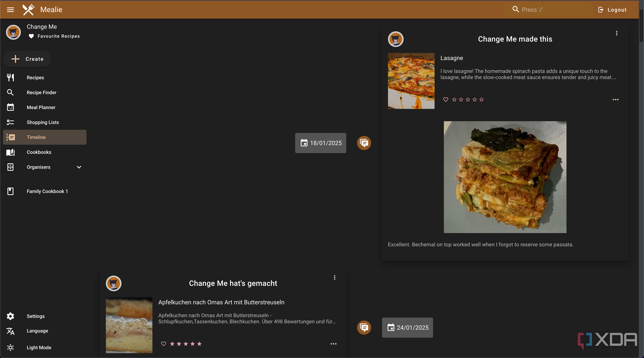Image resolution: width=644 pixels, height=358 pixels.
Task: Open Cookbooks from the sidebar
Action: [x=45, y=152]
